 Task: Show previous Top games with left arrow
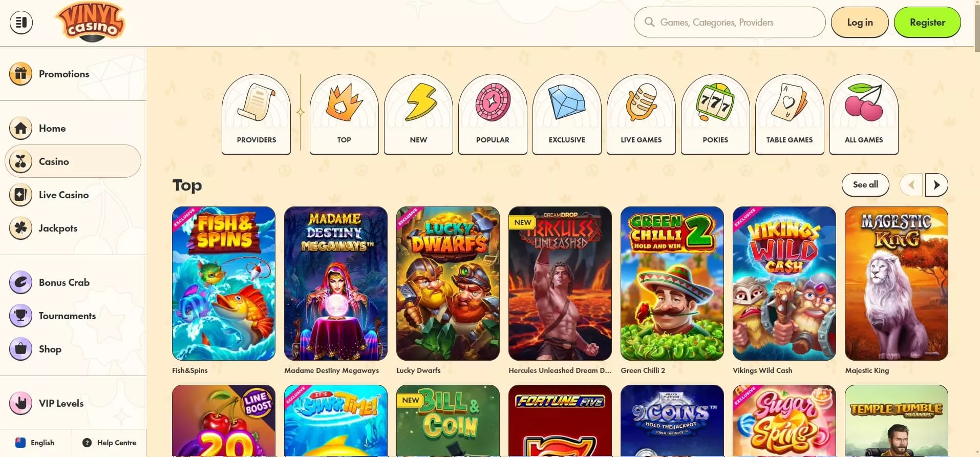tap(911, 185)
